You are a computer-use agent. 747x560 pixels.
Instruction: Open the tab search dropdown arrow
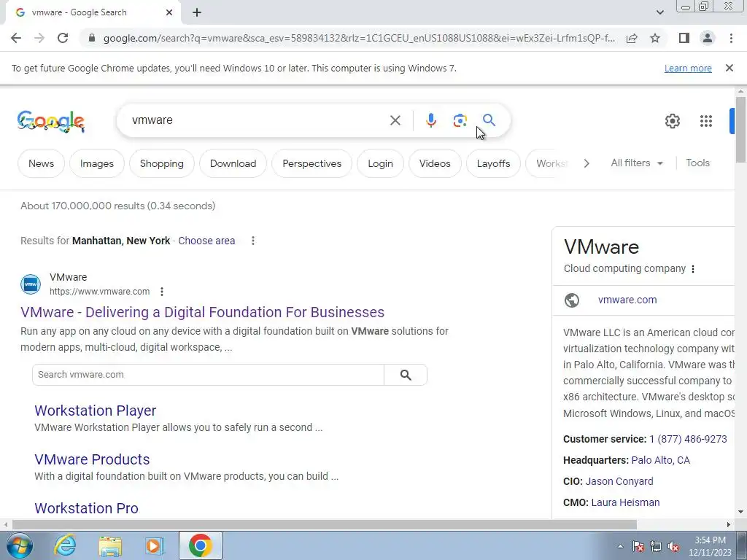[659, 12]
